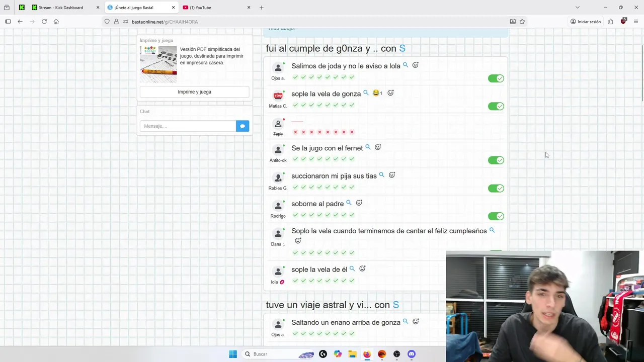Toggle vote for Rodrigo answer
Screen dimensions: 644x362
(x=496, y=216)
